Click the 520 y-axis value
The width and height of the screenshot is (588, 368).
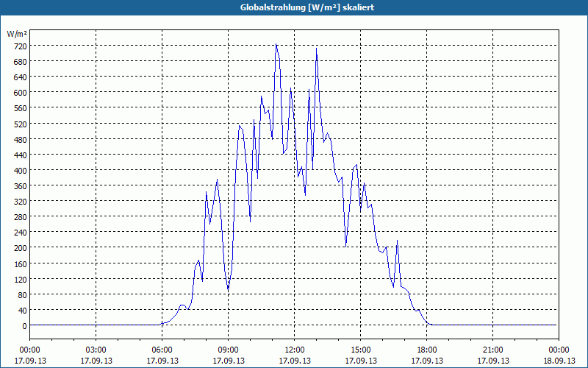pos(21,124)
